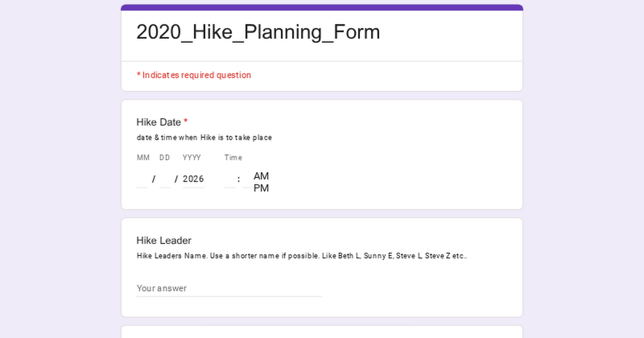Click the hour field of the Time input

click(x=229, y=179)
